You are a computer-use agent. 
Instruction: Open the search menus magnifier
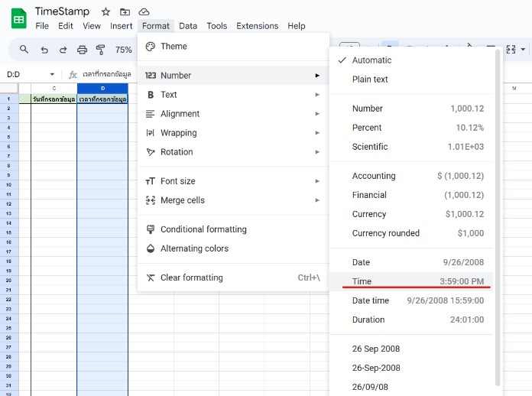pos(24,50)
